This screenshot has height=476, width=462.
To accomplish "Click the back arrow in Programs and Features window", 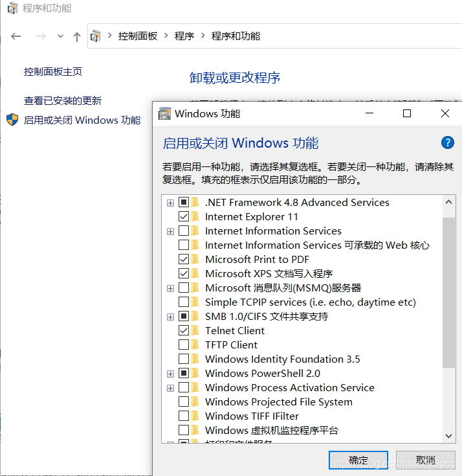I will point(16,36).
